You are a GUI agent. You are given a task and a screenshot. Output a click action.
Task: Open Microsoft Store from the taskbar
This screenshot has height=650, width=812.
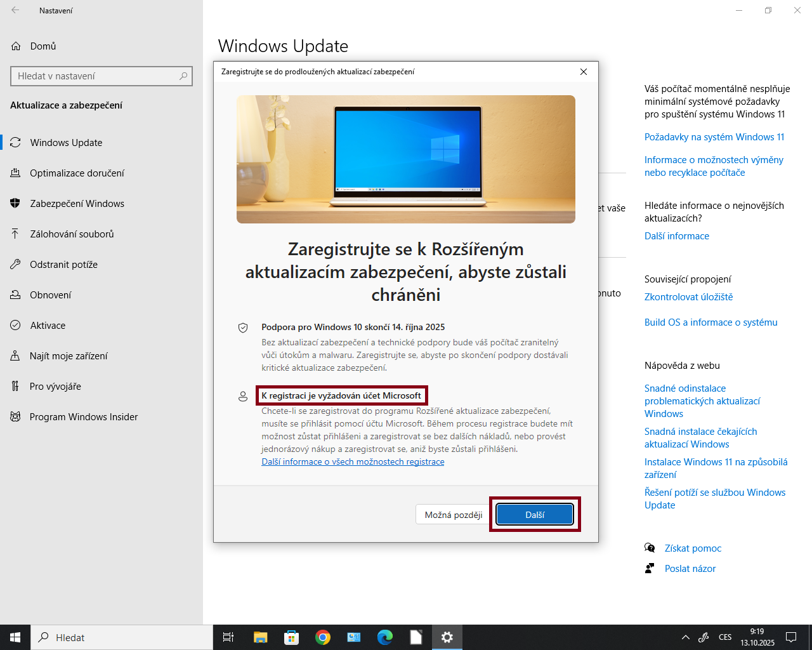click(x=291, y=637)
